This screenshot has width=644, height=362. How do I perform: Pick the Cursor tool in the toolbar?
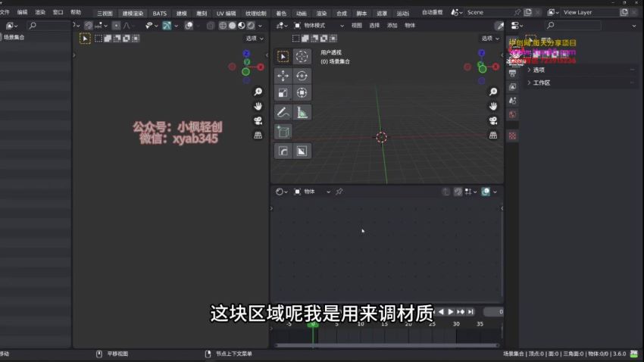pos(302,57)
